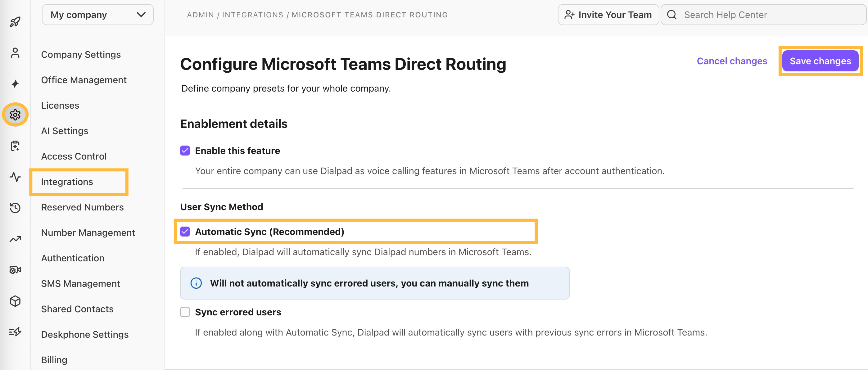Click the errored users info banner
868x370 pixels.
click(x=375, y=283)
